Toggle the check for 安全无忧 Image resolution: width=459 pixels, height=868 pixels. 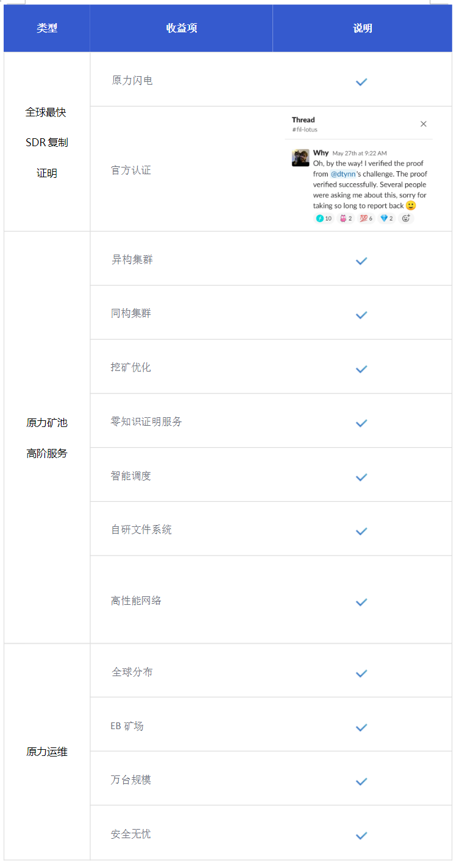pos(361,836)
